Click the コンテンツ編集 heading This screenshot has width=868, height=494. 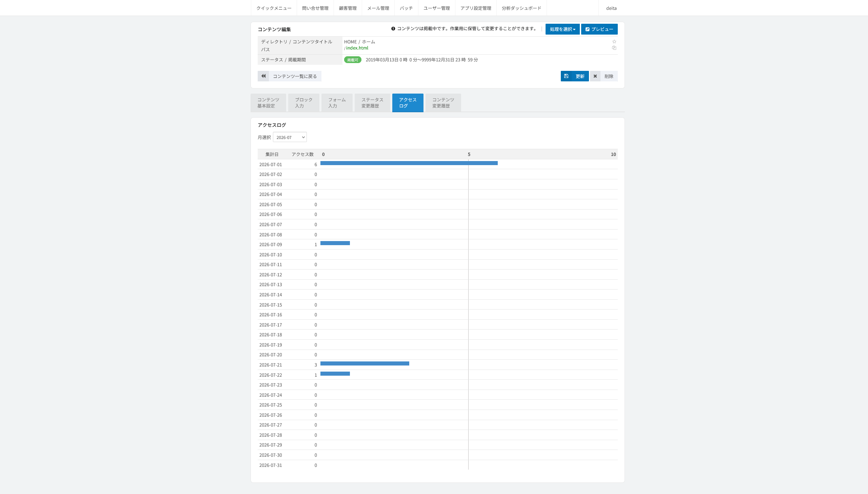[x=274, y=29]
